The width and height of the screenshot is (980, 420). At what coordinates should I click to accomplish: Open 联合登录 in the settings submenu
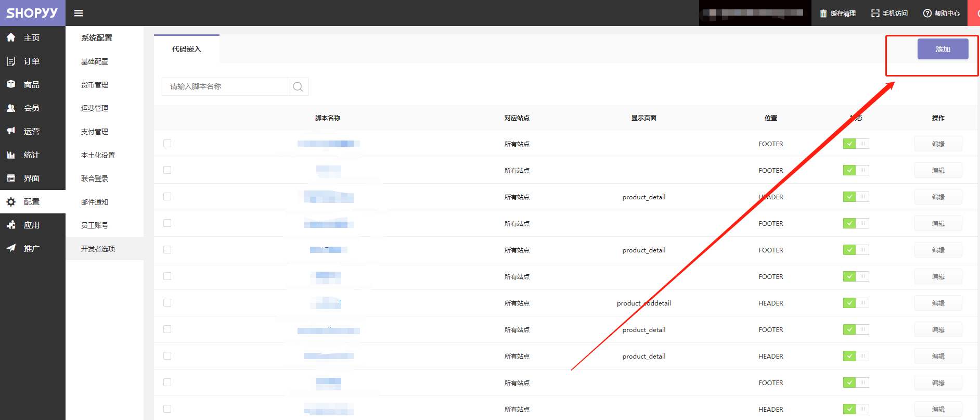point(95,179)
